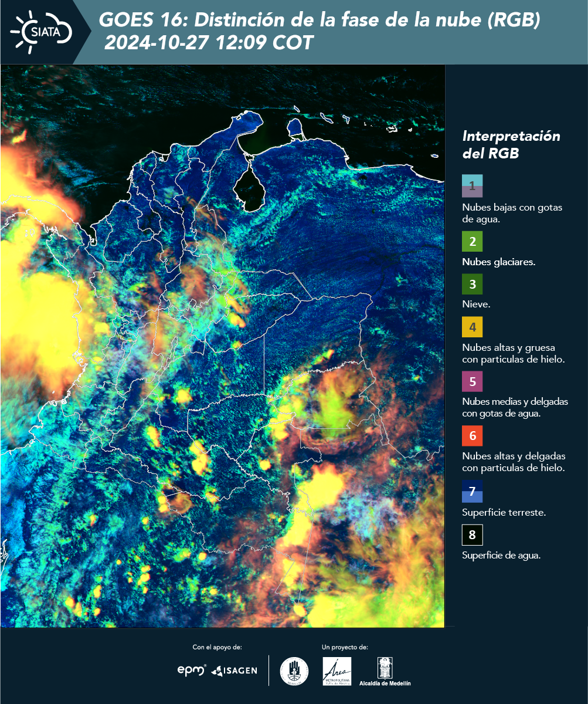Click the 'Interpretación del RGB' heading
The width and height of the screenshot is (588, 704).
(511, 144)
